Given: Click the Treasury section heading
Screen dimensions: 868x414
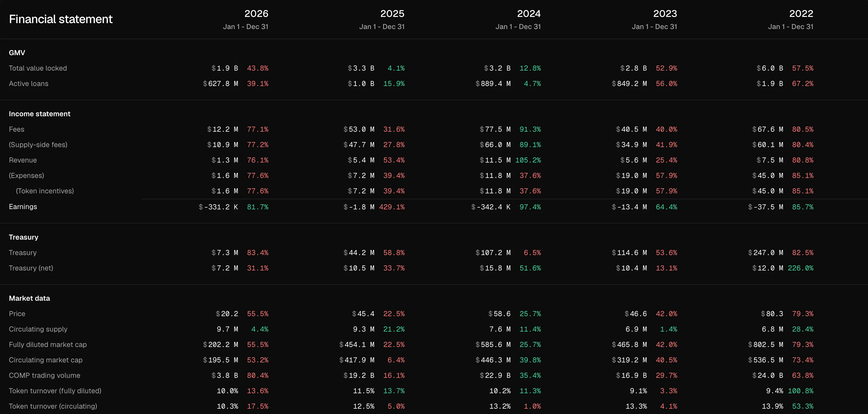Looking at the screenshot, I should point(24,237).
